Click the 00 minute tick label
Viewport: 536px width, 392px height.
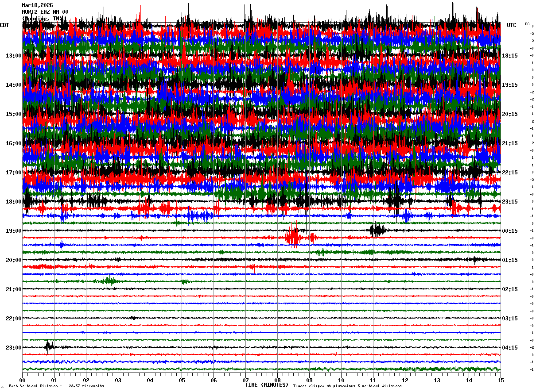[23, 380]
